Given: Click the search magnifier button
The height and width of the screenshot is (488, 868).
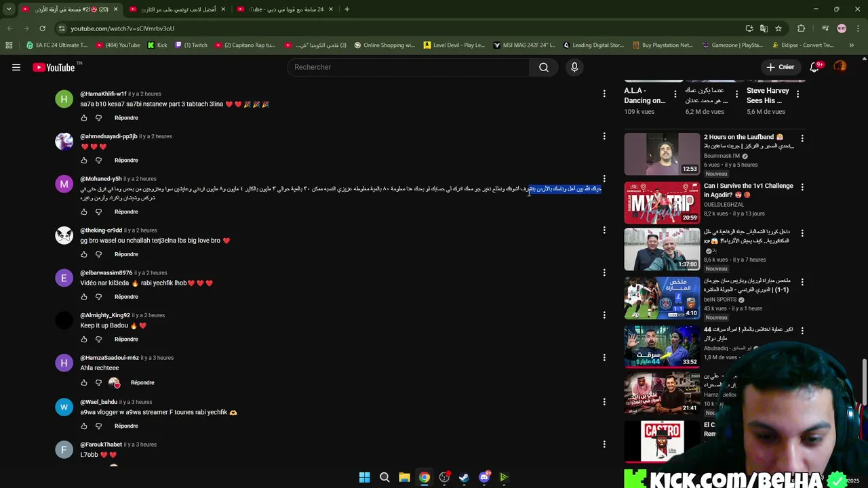Looking at the screenshot, I should (x=544, y=67).
